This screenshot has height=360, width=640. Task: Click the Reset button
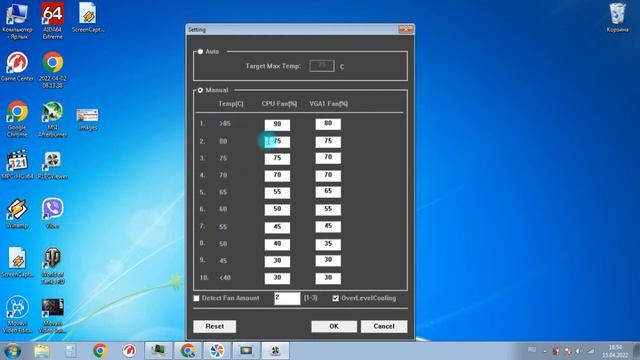(215, 326)
